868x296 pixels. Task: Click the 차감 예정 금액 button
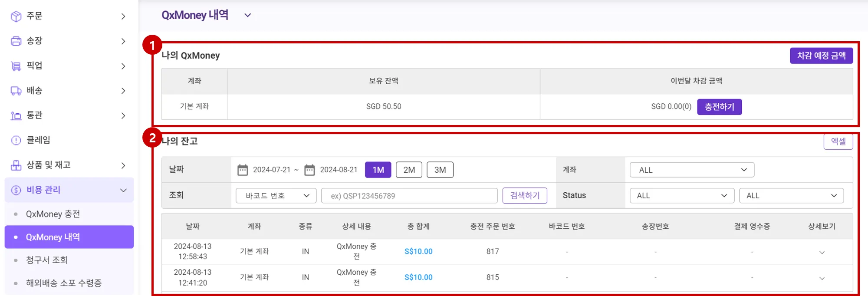click(821, 56)
